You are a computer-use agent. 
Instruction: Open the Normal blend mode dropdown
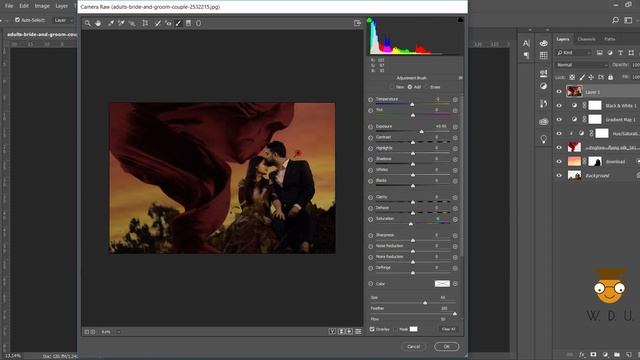[582, 65]
